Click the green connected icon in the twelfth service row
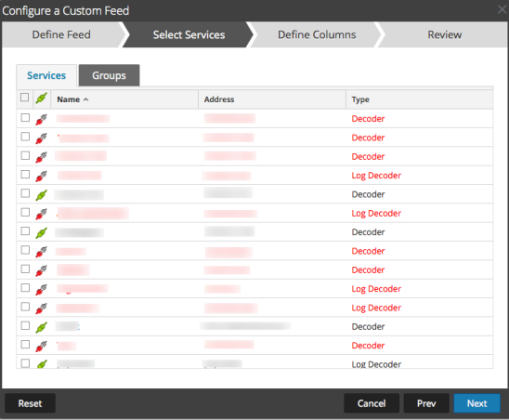 tap(41, 327)
